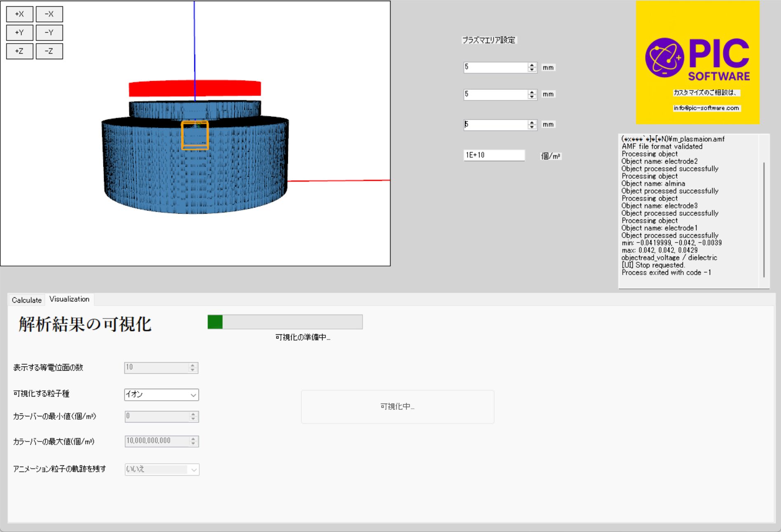Click the 1E+10 density input field

coord(494,155)
